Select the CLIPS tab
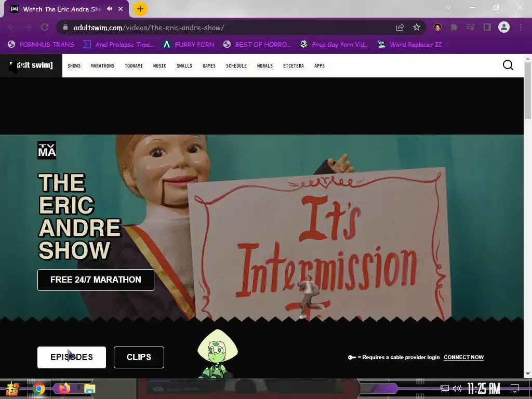Image resolution: width=532 pixels, height=399 pixels. [139, 357]
